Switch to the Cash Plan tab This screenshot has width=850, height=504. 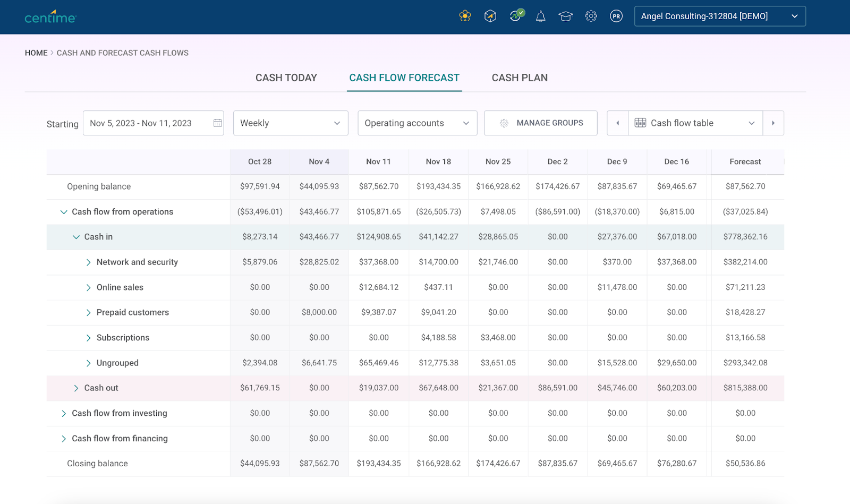(x=519, y=78)
